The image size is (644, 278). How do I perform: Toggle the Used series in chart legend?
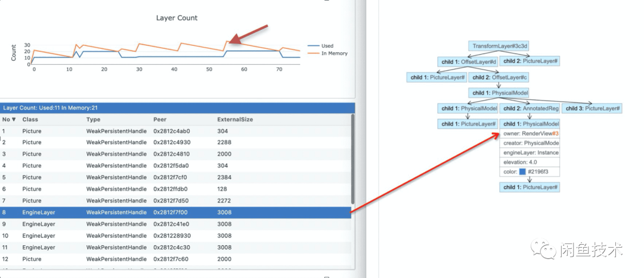[x=320, y=46]
